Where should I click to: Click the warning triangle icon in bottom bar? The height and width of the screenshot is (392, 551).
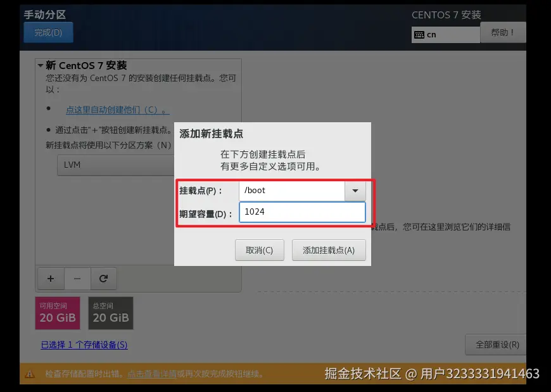click(30, 374)
